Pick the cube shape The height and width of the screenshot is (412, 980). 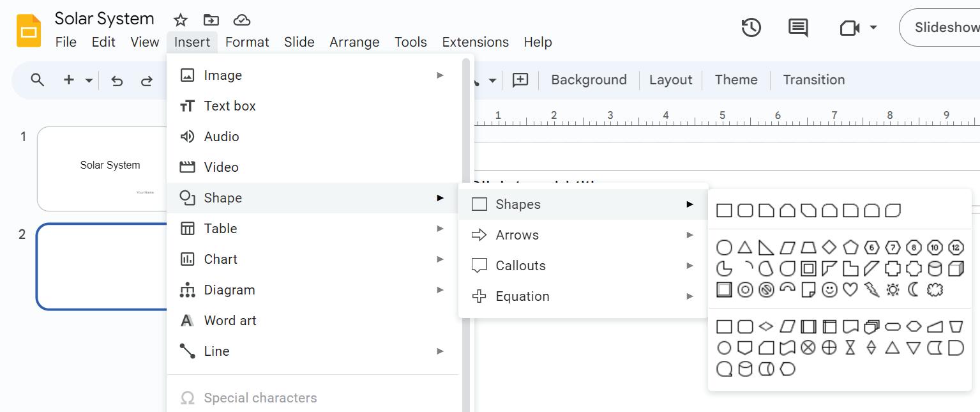click(x=956, y=269)
